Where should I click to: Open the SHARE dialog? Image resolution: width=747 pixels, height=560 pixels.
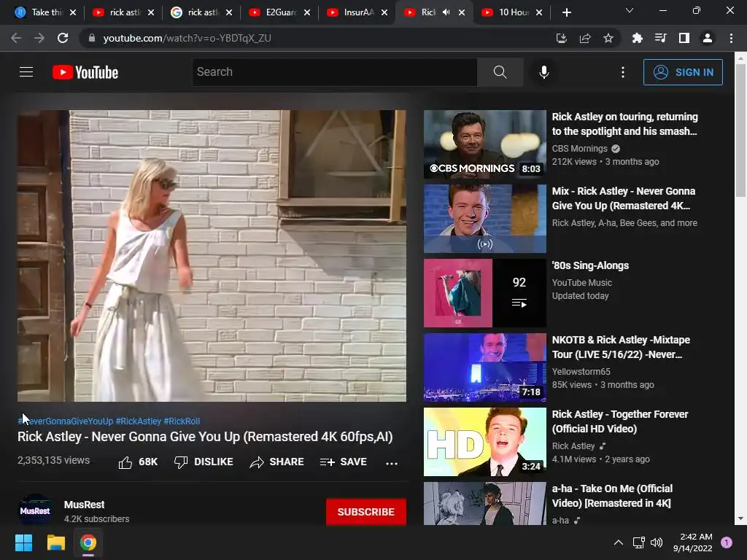point(276,462)
